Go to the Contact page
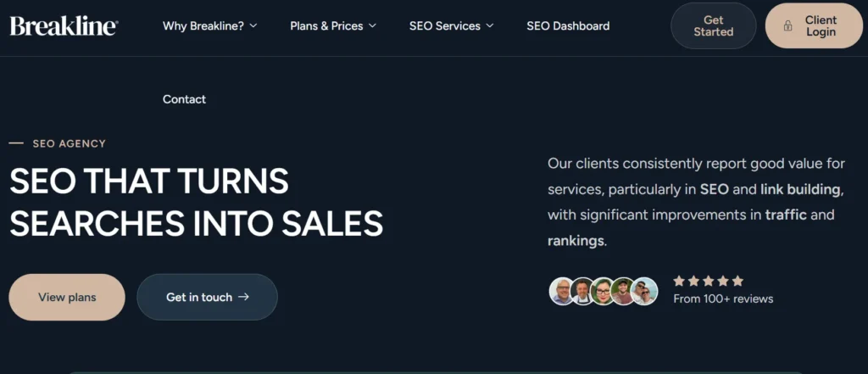868x374 pixels. pos(184,99)
